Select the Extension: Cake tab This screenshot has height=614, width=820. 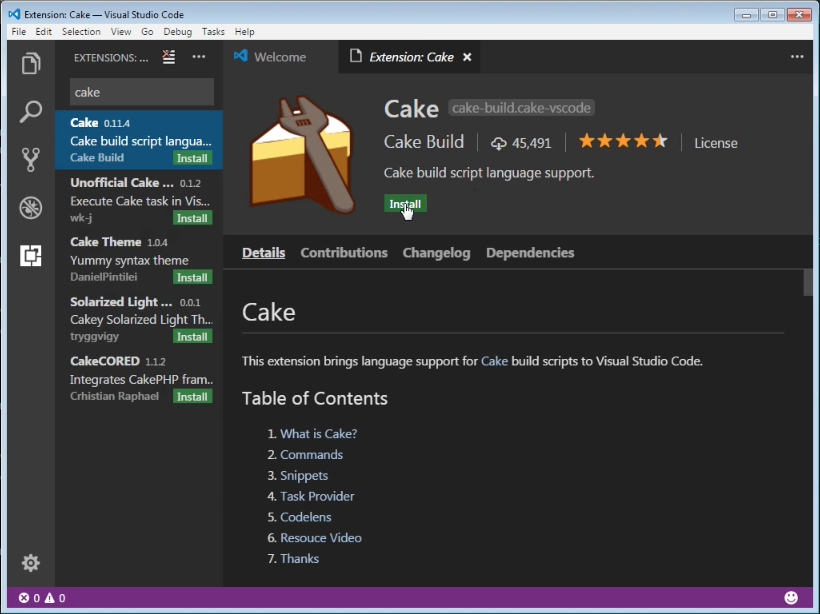pyautogui.click(x=411, y=57)
